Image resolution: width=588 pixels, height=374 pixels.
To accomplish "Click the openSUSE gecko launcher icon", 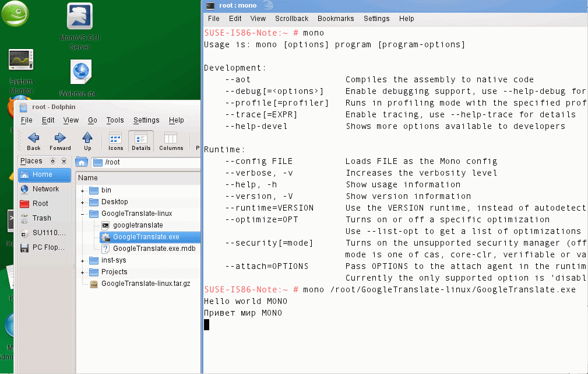I will [x=15, y=14].
